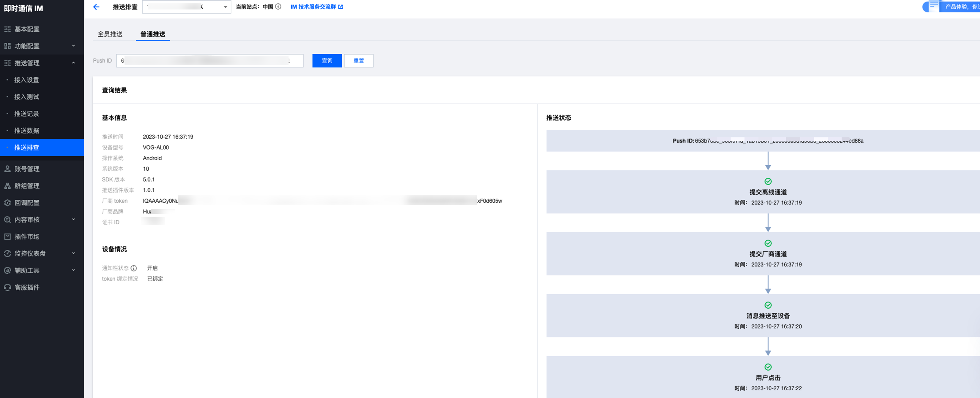Viewport: 980px width, 398px height.
Task: Click the 账号管理 user icon
Action: [7, 169]
